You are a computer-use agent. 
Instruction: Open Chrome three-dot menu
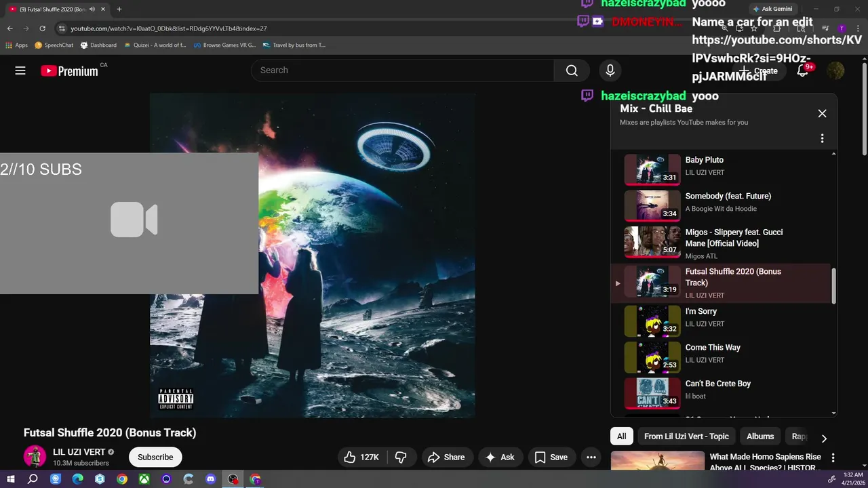coord(858,28)
